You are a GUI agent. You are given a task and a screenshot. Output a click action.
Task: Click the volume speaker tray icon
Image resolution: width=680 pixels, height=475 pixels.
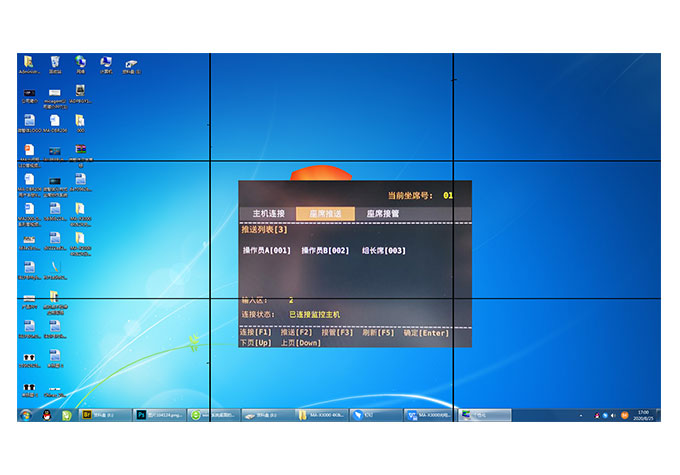(614, 416)
